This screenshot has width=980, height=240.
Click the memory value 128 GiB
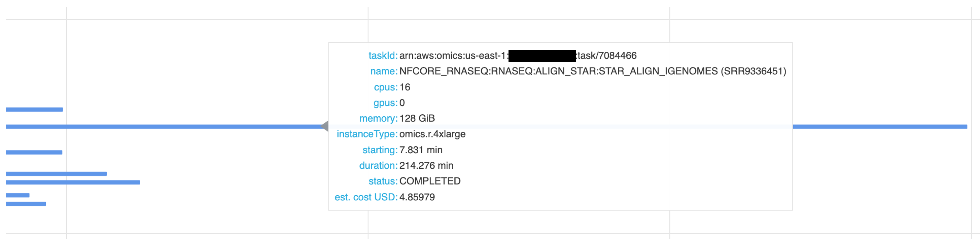point(417,118)
